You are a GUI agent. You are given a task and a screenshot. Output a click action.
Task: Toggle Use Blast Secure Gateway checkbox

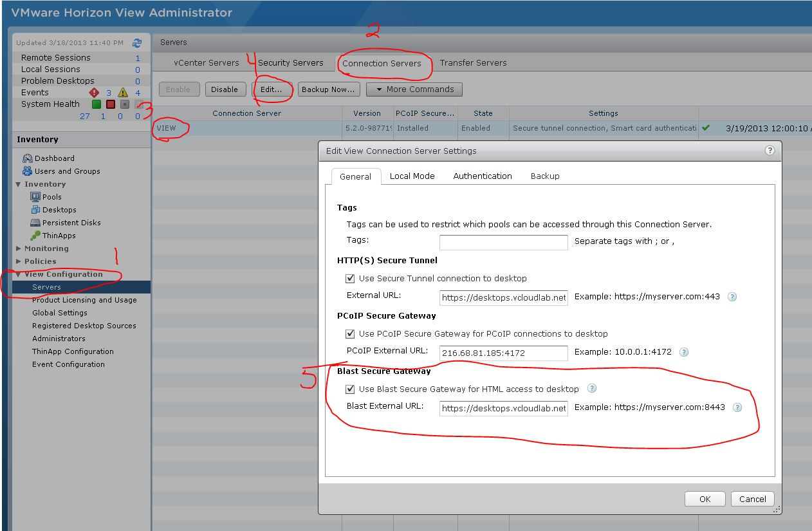tap(350, 389)
